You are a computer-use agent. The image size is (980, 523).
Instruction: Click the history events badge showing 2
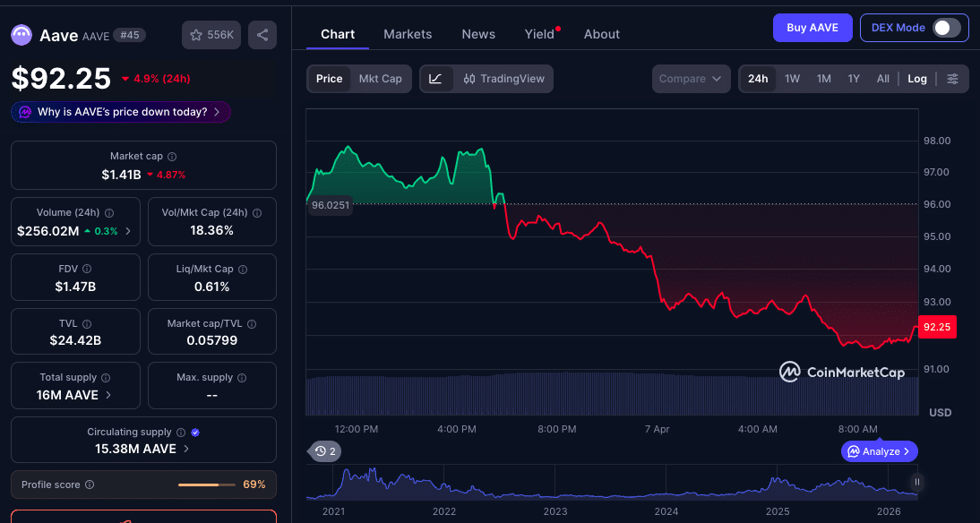point(324,451)
